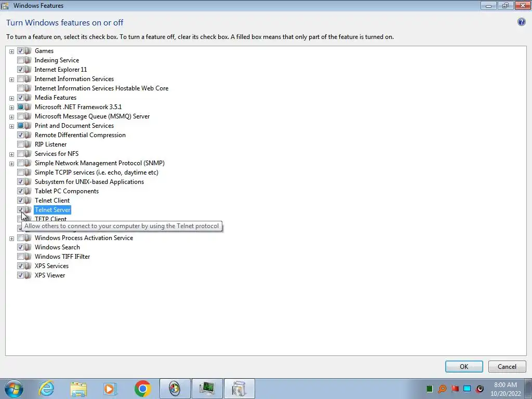Enable the RIP Listener checkbox
Screen dimensions: 532x399
coord(20,144)
